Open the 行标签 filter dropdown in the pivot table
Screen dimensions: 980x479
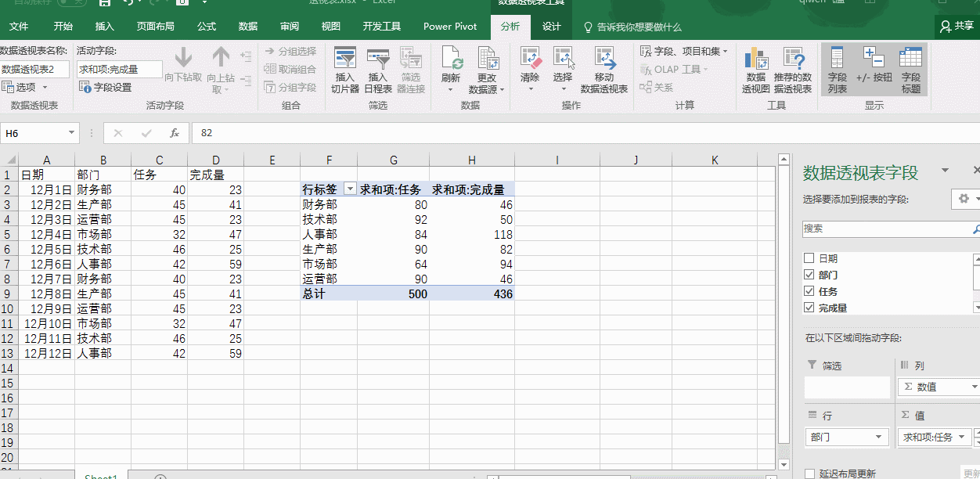click(x=350, y=189)
